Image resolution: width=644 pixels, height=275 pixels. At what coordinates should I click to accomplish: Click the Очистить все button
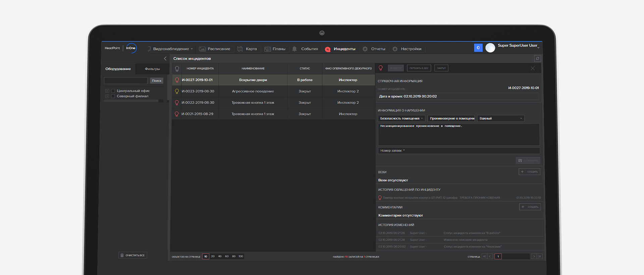pos(132,256)
